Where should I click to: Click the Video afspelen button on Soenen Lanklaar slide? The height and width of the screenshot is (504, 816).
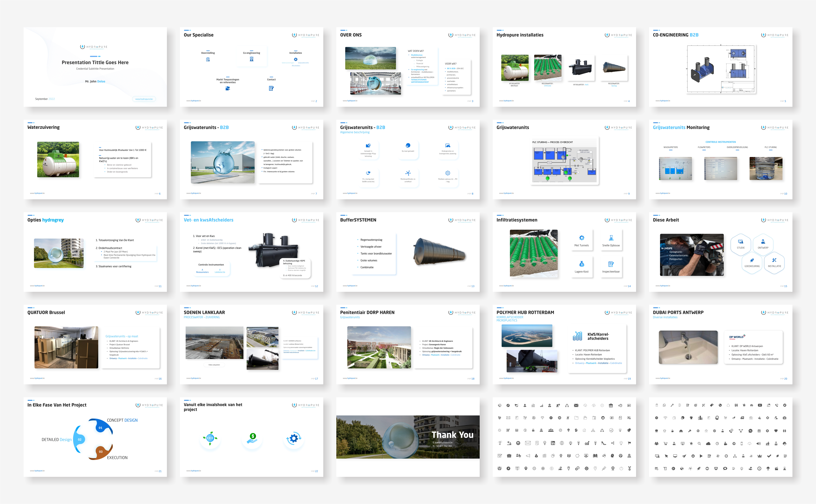tap(214, 365)
